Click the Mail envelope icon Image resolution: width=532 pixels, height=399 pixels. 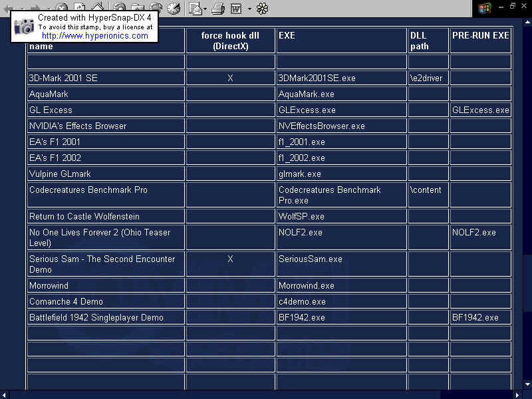coord(195,9)
